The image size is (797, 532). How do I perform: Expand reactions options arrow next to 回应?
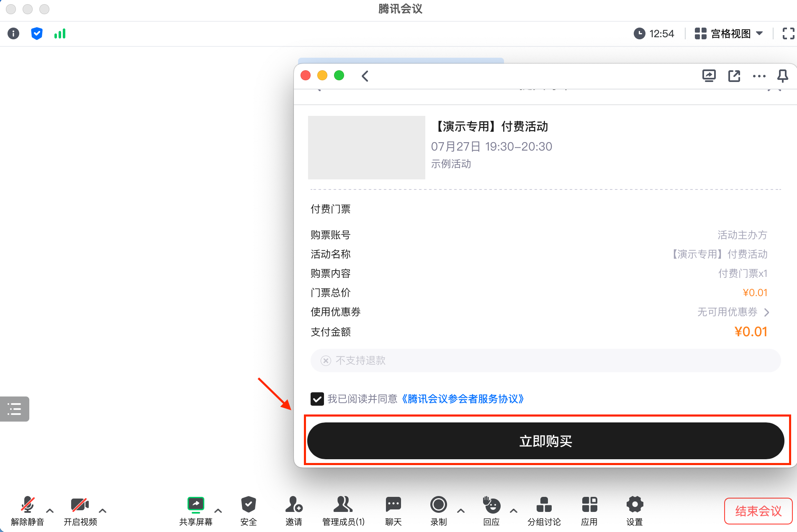pos(514,511)
